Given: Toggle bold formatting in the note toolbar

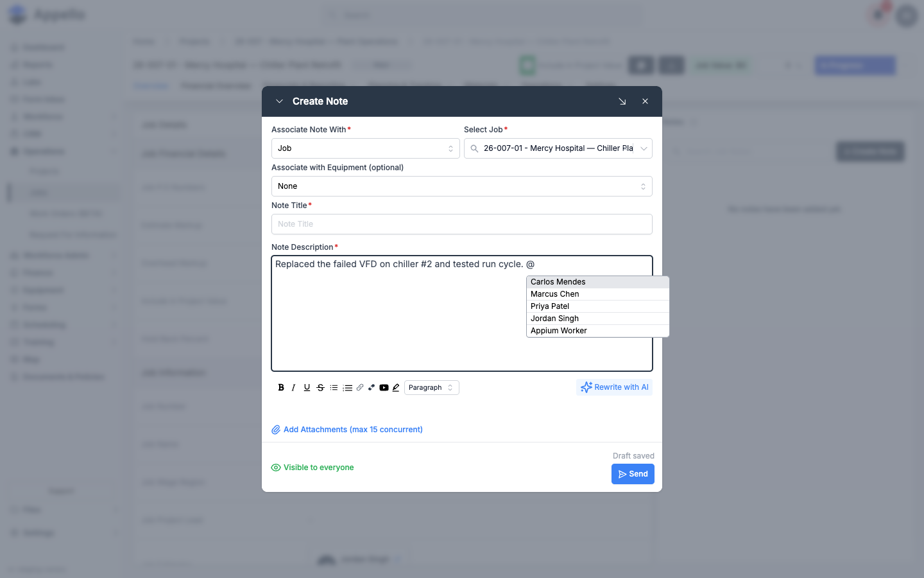Looking at the screenshot, I should pyautogui.click(x=281, y=388).
